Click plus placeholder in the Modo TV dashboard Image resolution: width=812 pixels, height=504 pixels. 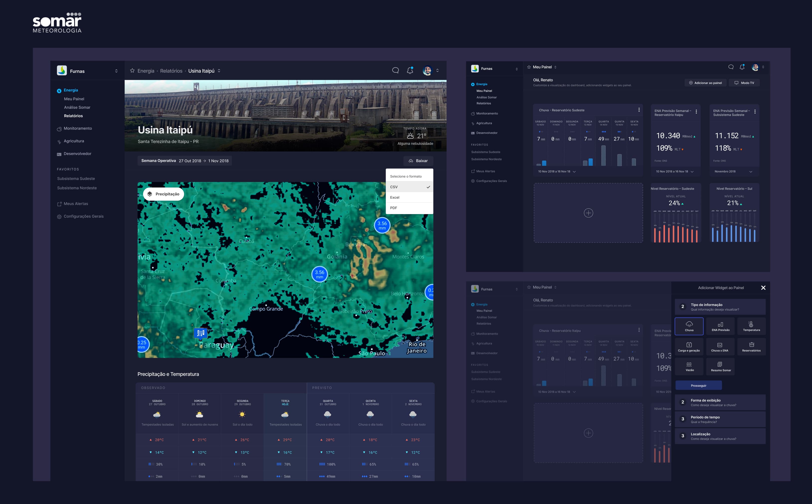click(588, 213)
